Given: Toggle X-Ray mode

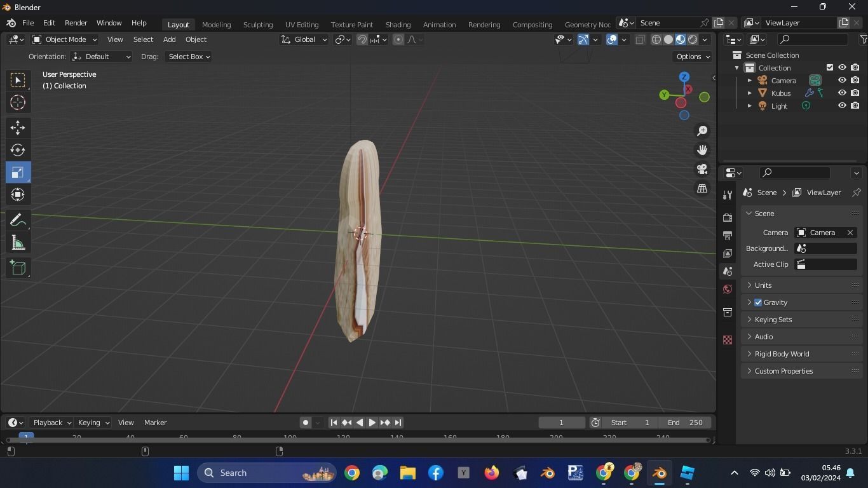Looking at the screenshot, I should point(640,39).
